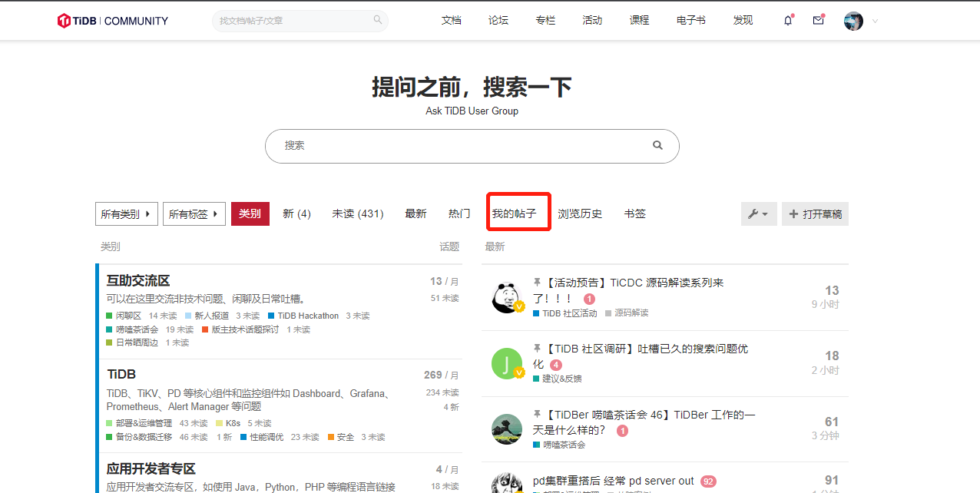Open the 日常晒周边 subcategory
This screenshot has width=980, height=493.
coord(132,342)
